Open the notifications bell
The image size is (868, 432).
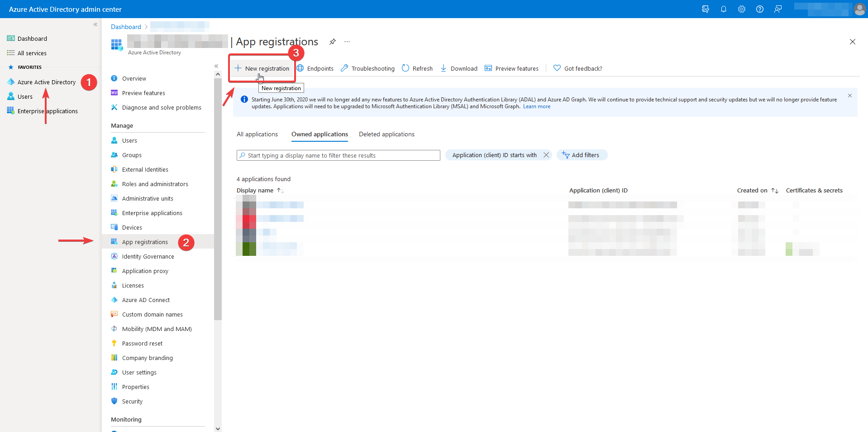(x=723, y=9)
